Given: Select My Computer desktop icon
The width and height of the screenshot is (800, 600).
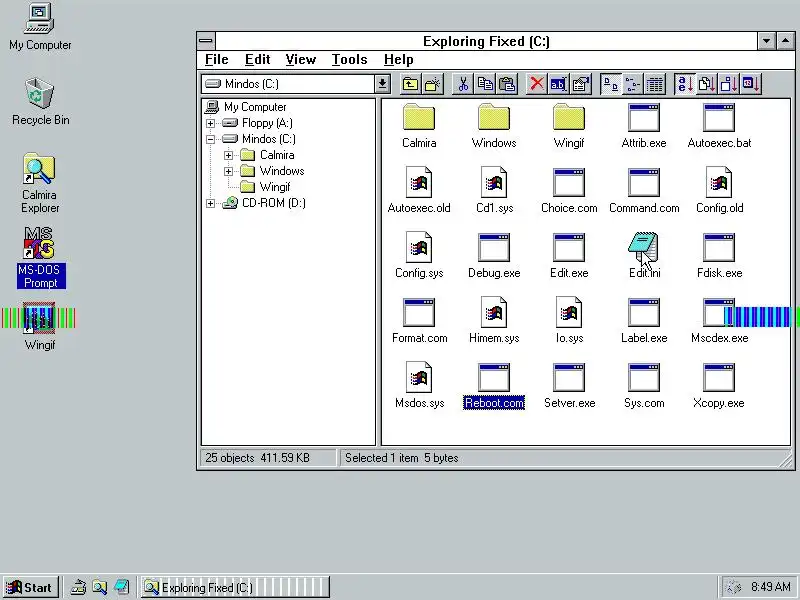Looking at the screenshot, I should tap(40, 28).
